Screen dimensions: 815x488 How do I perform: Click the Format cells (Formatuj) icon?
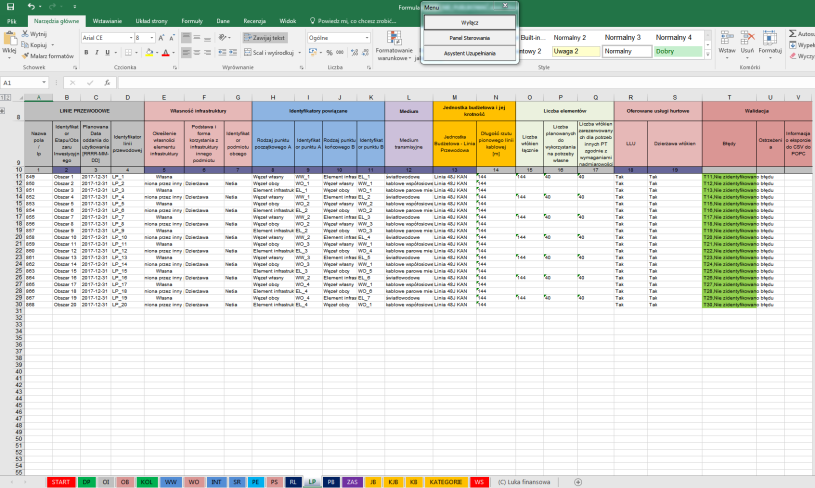tap(770, 38)
